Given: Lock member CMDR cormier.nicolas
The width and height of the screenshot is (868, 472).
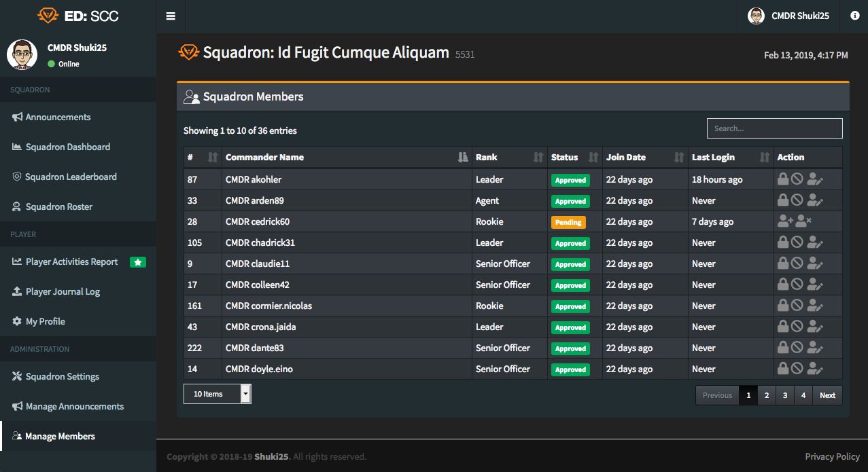Looking at the screenshot, I should coord(783,306).
